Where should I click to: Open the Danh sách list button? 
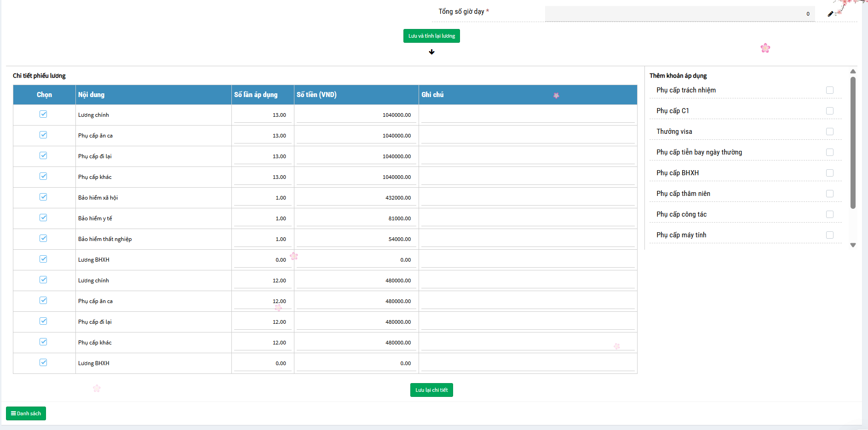pyautogui.click(x=26, y=413)
